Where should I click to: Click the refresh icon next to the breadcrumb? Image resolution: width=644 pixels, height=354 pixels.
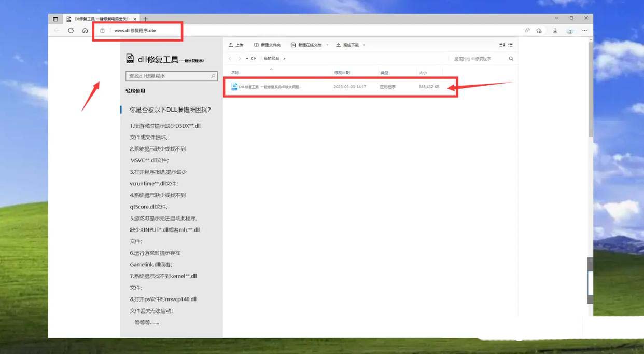[253, 58]
